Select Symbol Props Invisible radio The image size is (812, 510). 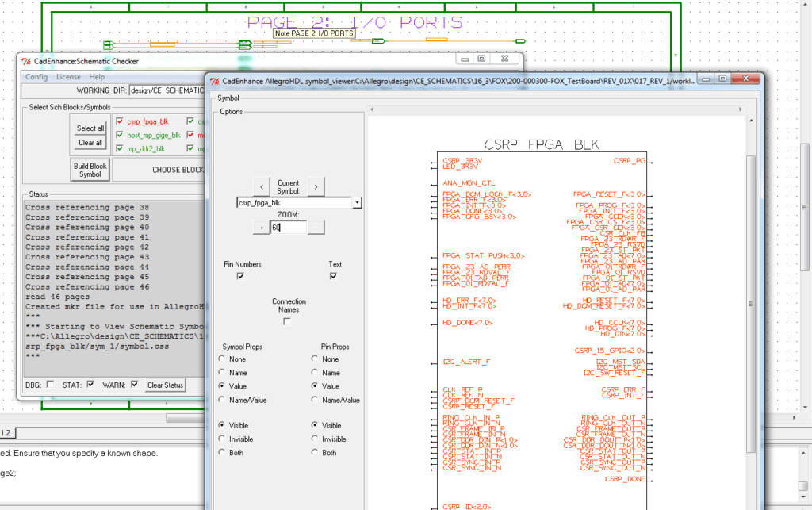[222, 439]
